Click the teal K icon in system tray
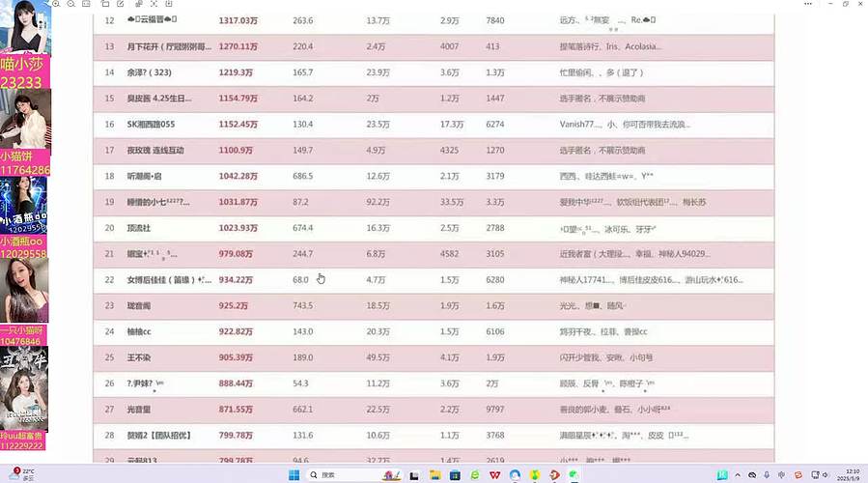Screen dimensions: 868x483 [722, 474]
